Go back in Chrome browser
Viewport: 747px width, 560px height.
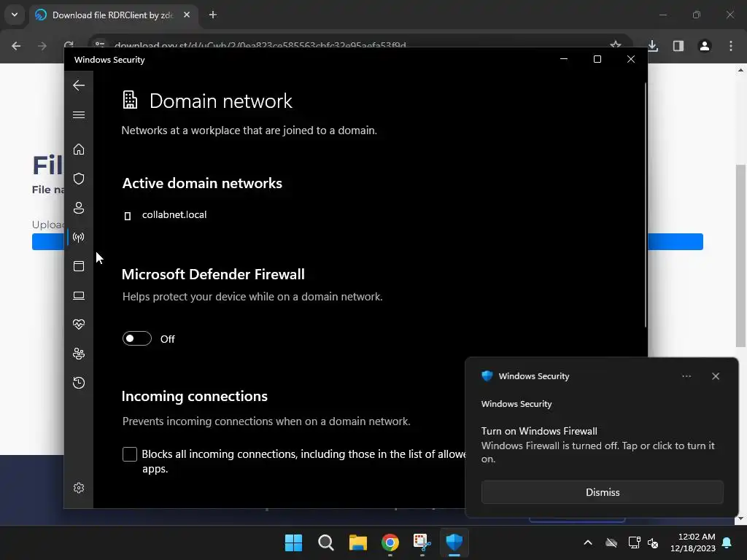point(16,46)
